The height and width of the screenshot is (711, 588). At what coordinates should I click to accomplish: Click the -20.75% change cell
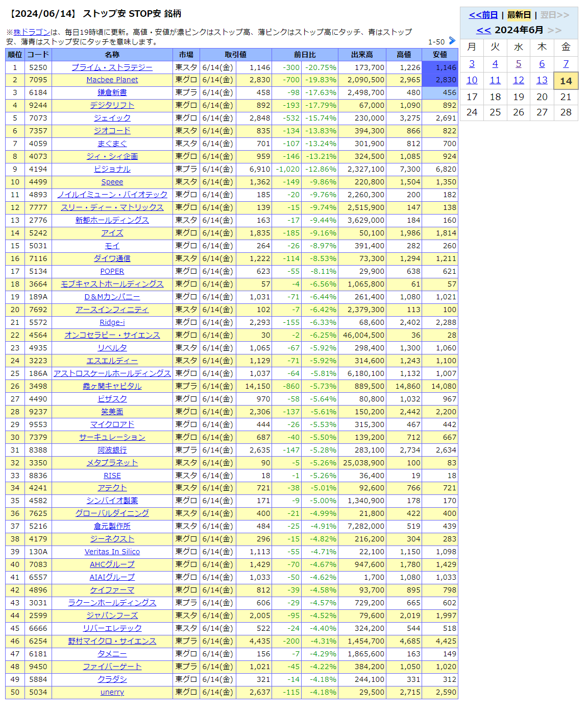click(320, 67)
